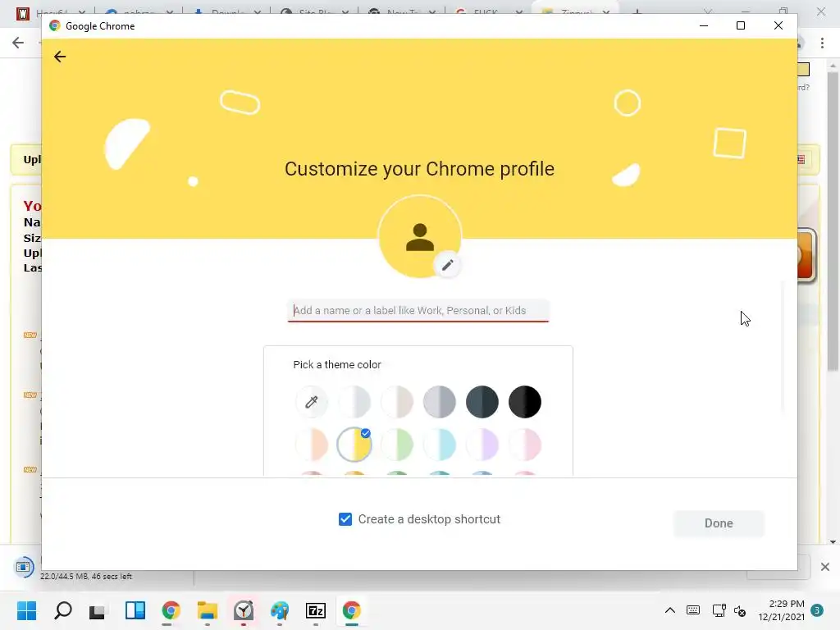Open the Windows Start menu
The image size is (840, 630).
pyautogui.click(x=26, y=610)
